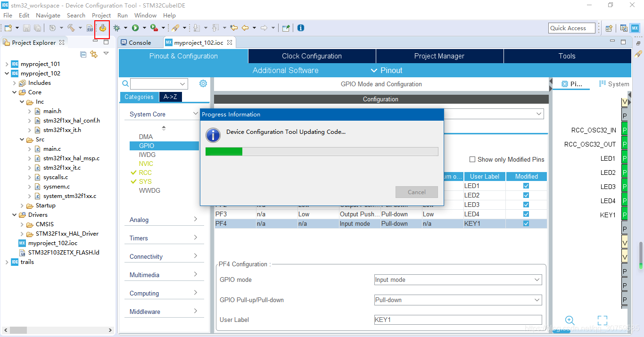Select the PF3 row in GPIO table

pos(380,214)
